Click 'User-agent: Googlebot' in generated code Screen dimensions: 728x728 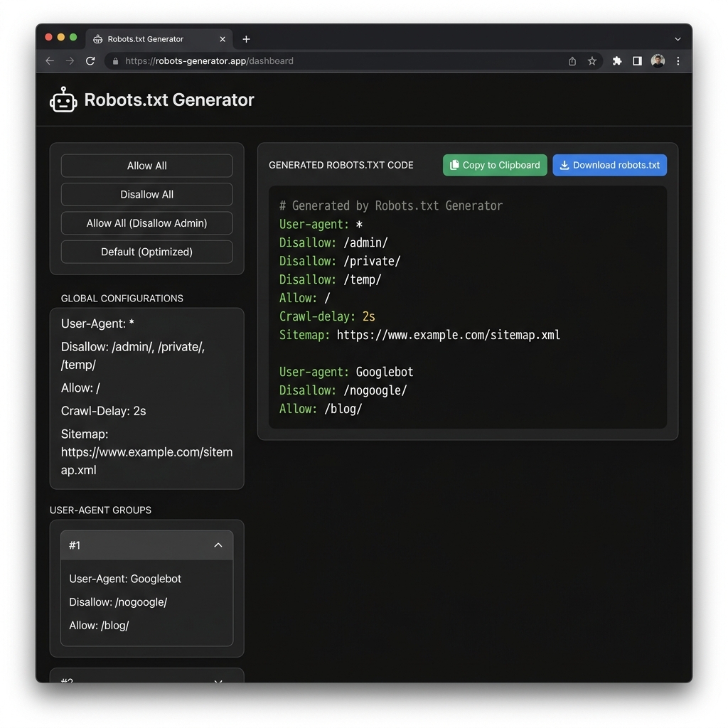click(346, 372)
